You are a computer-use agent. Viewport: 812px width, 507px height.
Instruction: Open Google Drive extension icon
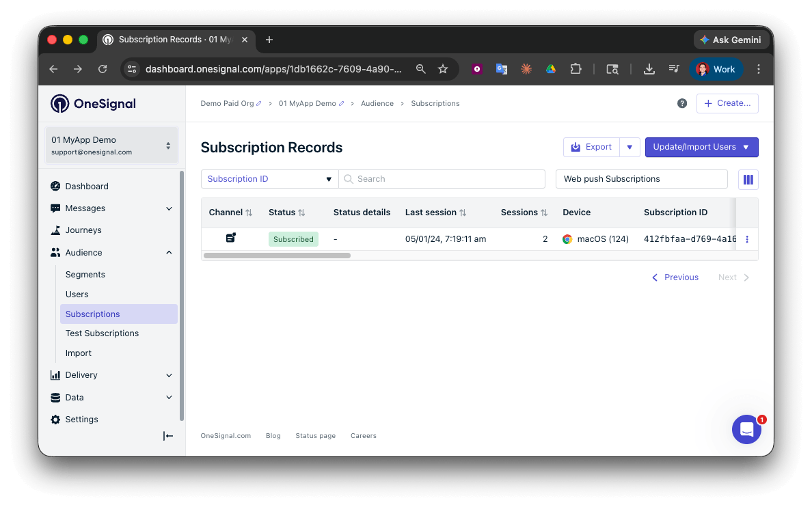pyautogui.click(x=550, y=69)
